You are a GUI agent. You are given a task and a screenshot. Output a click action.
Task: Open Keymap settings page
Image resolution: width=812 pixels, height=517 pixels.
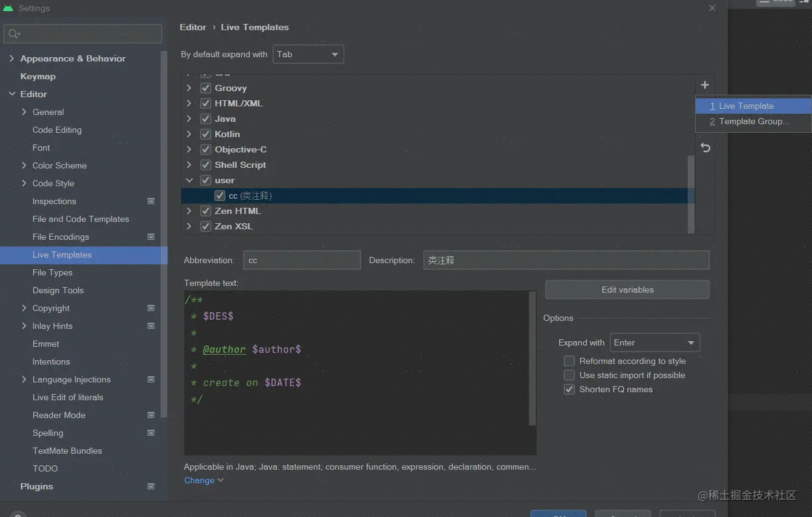(x=38, y=76)
